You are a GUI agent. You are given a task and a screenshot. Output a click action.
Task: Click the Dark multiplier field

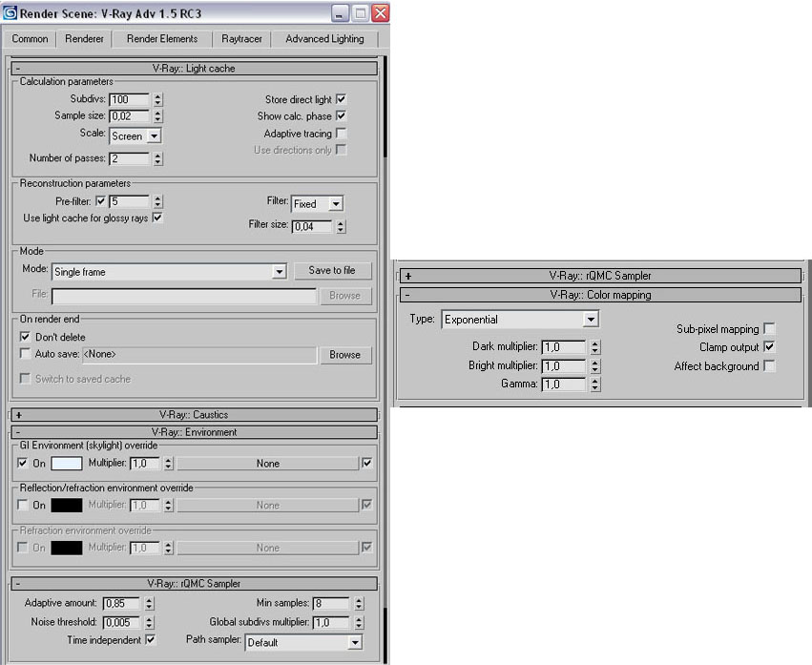point(564,347)
